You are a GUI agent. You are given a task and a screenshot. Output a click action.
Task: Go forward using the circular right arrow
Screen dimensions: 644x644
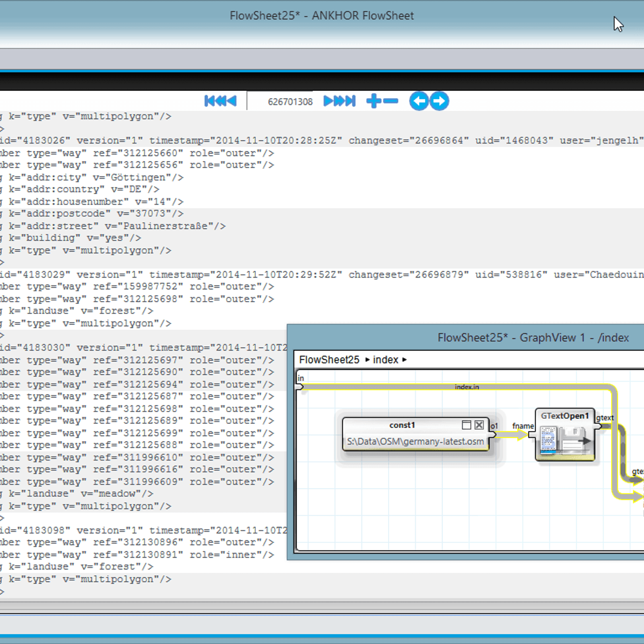439,101
